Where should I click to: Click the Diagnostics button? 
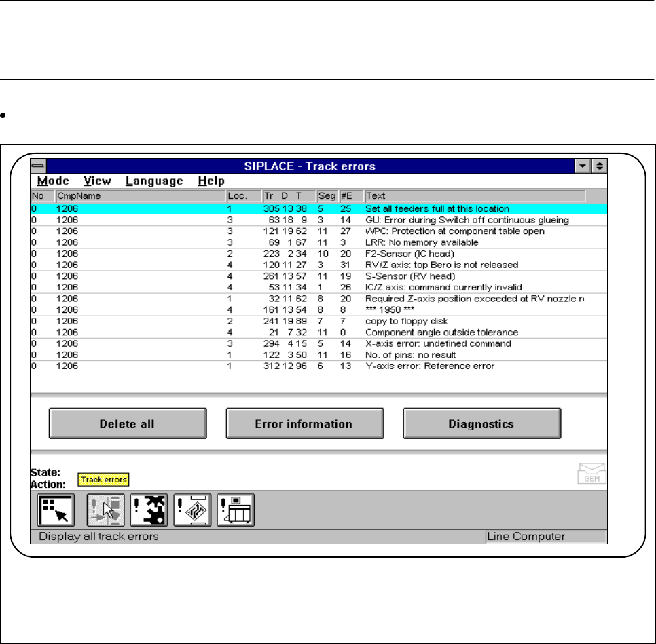coord(482,423)
